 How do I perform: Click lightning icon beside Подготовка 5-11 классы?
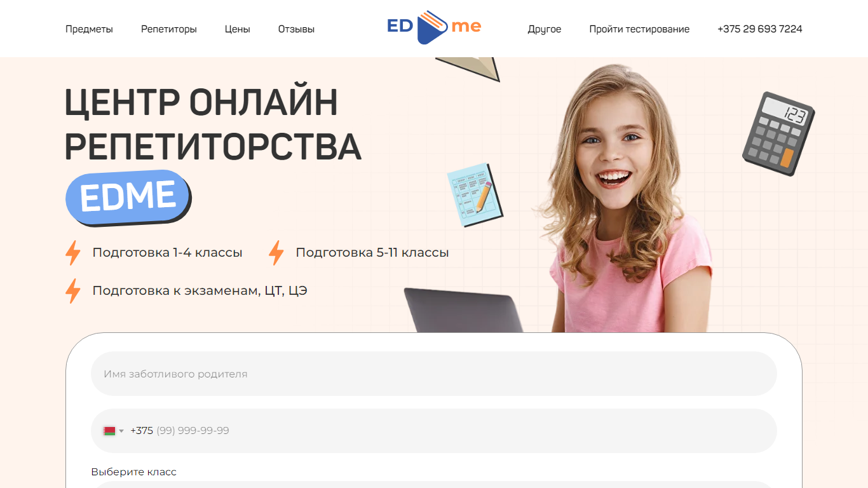point(276,253)
